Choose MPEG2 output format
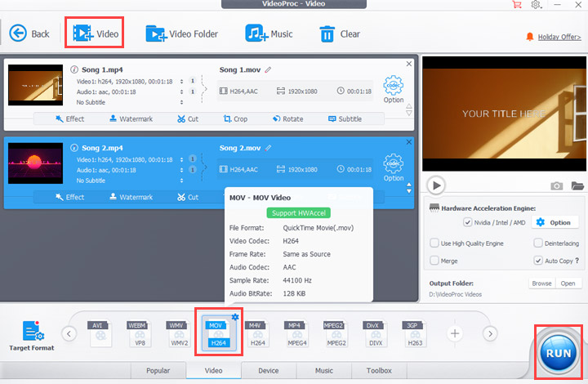 point(336,333)
